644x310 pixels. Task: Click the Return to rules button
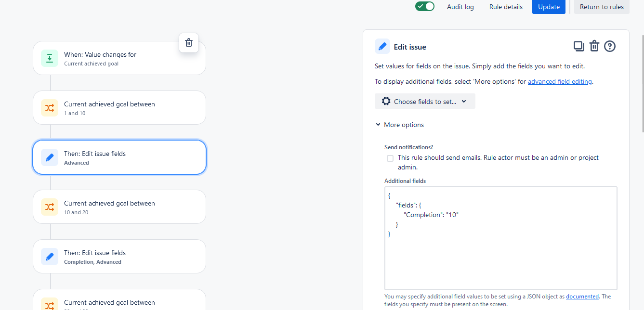click(x=602, y=7)
